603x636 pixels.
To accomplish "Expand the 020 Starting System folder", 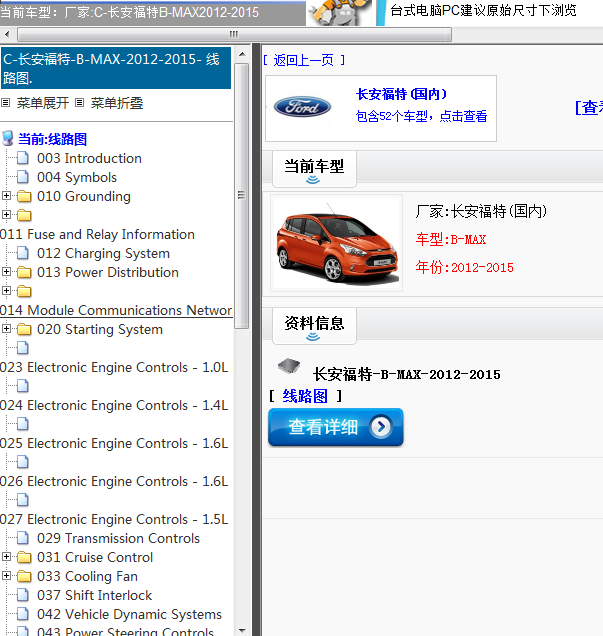I will click(x=6, y=328).
